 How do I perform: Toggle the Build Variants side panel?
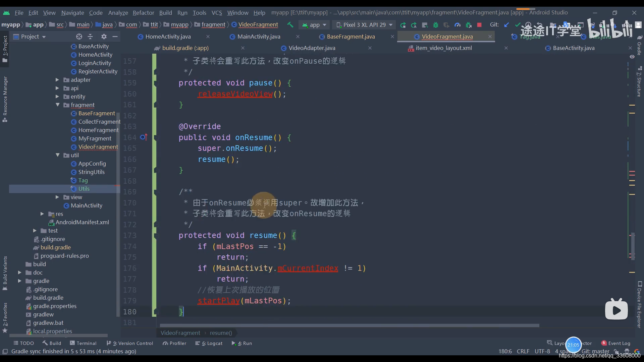coord(5,273)
